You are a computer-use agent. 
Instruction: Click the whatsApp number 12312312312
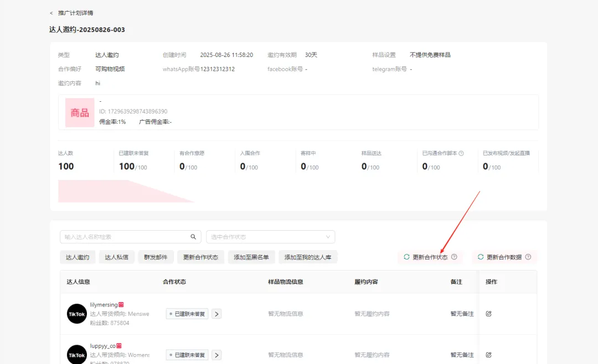tap(218, 69)
